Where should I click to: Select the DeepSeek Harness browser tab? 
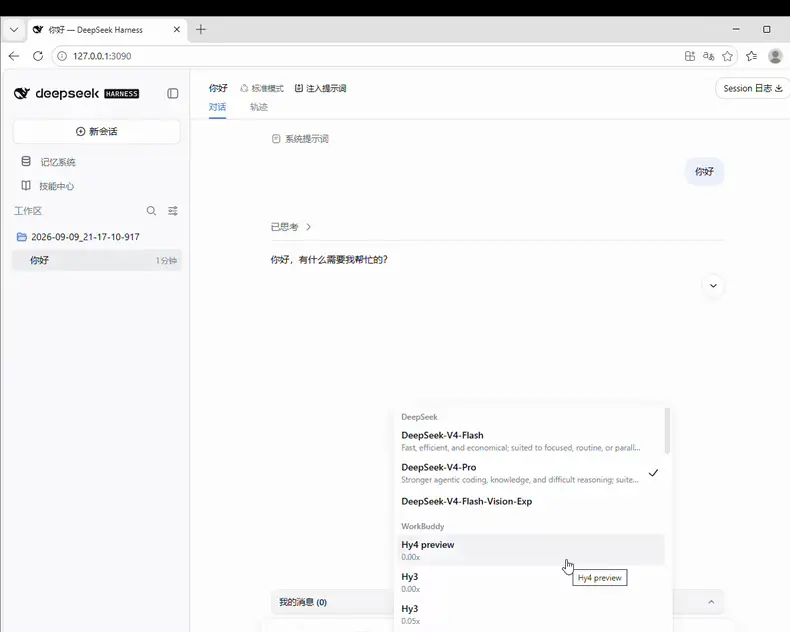107,30
